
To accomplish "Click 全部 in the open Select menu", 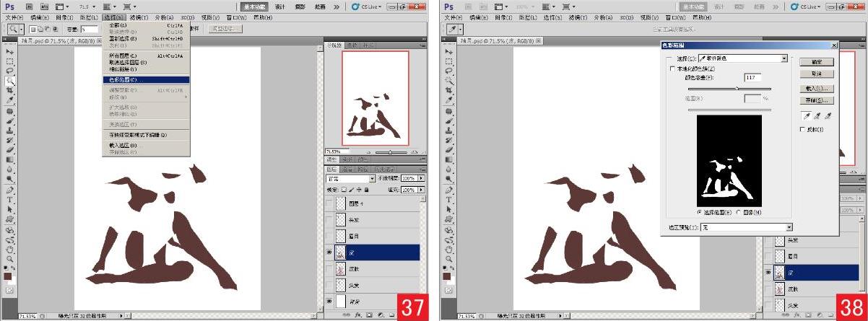I will click(x=146, y=25).
